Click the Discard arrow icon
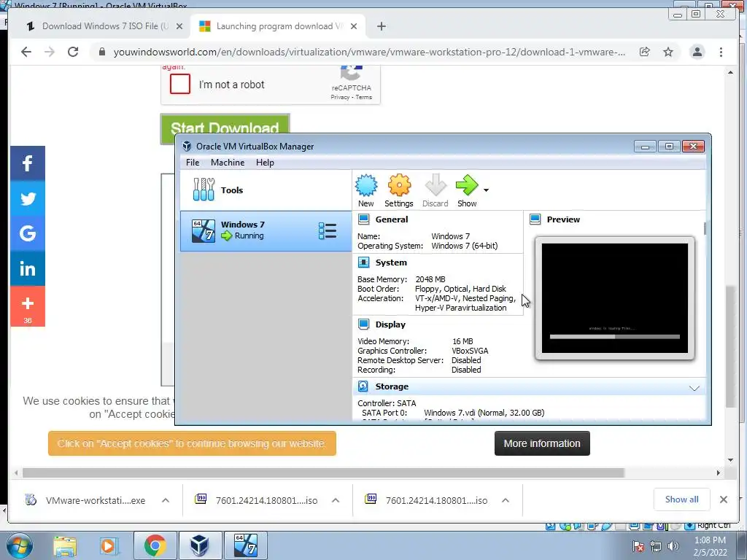Image resolution: width=747 pixels, height=560 pixels. pos(435,185)
